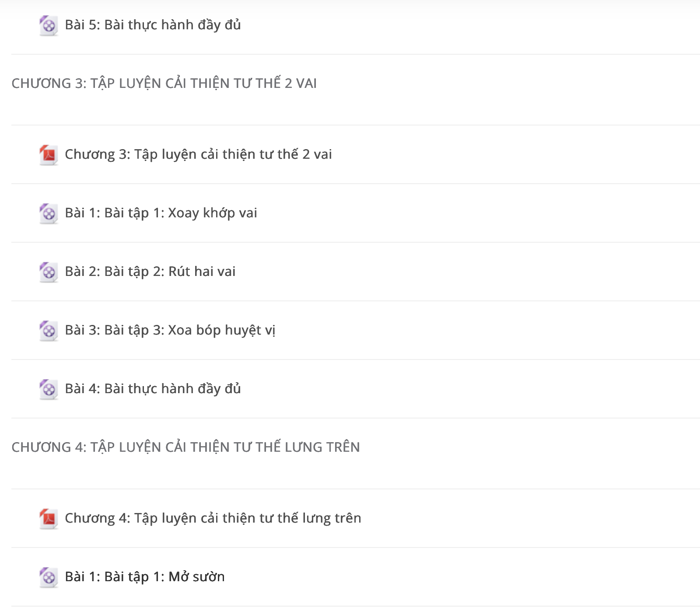Click video icon beside Bài 5 lesson
The image size is (700, 607).
click(x=49, y=25)
